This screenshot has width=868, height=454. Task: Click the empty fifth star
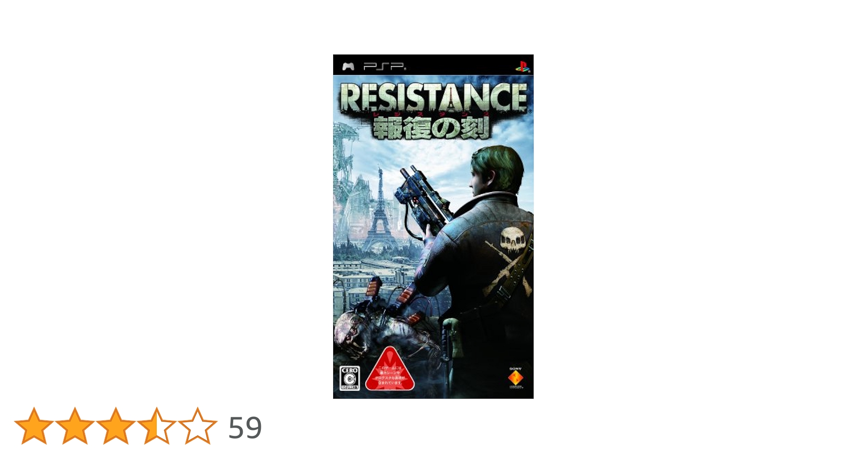pos(198,426)
